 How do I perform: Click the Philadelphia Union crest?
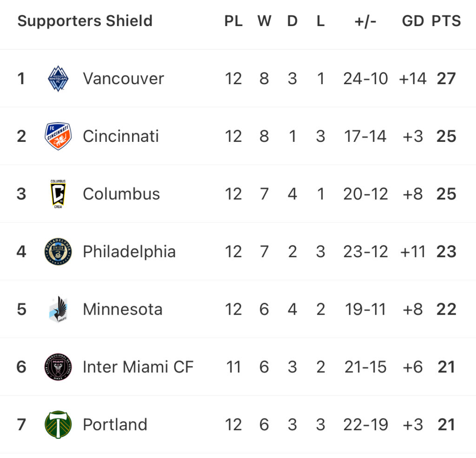click(58, 252)
